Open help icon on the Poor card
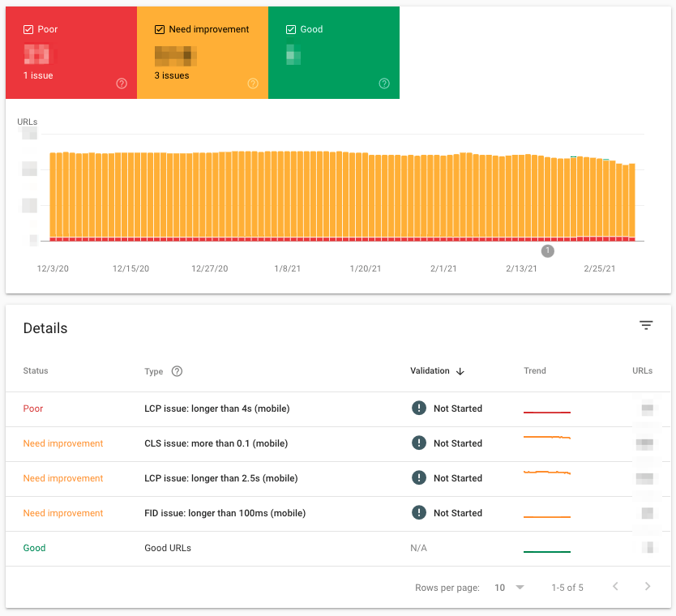This screenshot has width=676, height=616. pyautogui.click(x=122, y=83)
